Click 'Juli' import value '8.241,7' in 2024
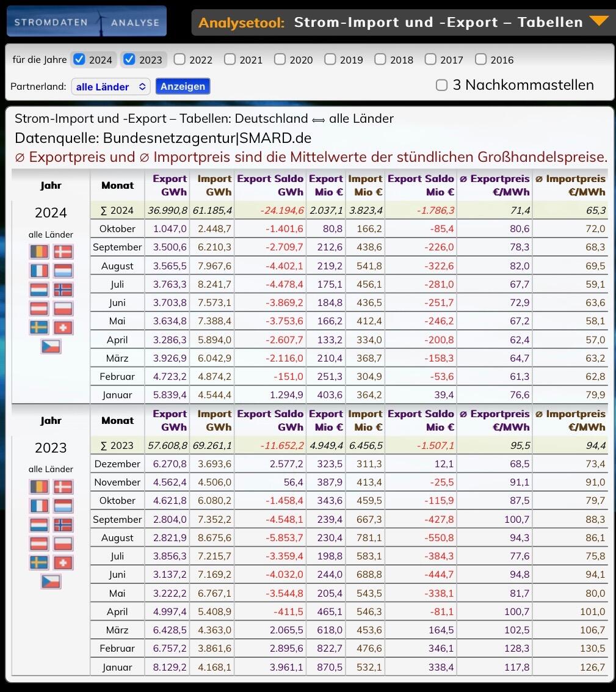Image resolution: width=616 pixels, height=692 pixels. point(214,285)
